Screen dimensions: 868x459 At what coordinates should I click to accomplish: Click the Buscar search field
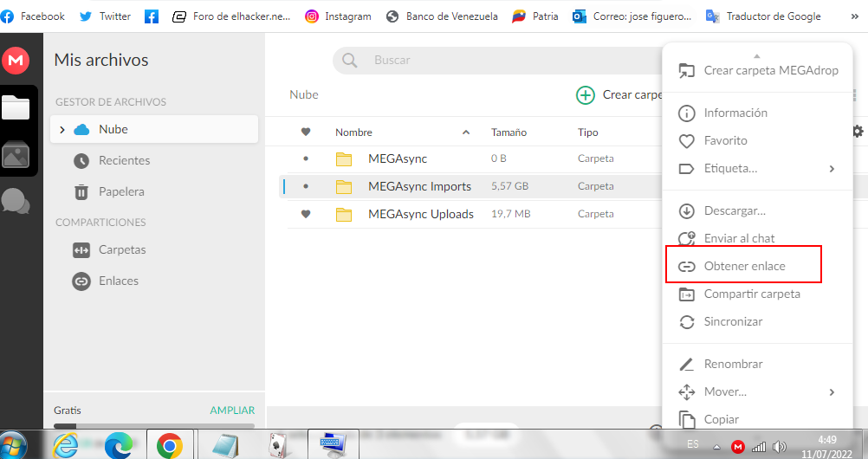pyautogui.click(x=498, y=60)
